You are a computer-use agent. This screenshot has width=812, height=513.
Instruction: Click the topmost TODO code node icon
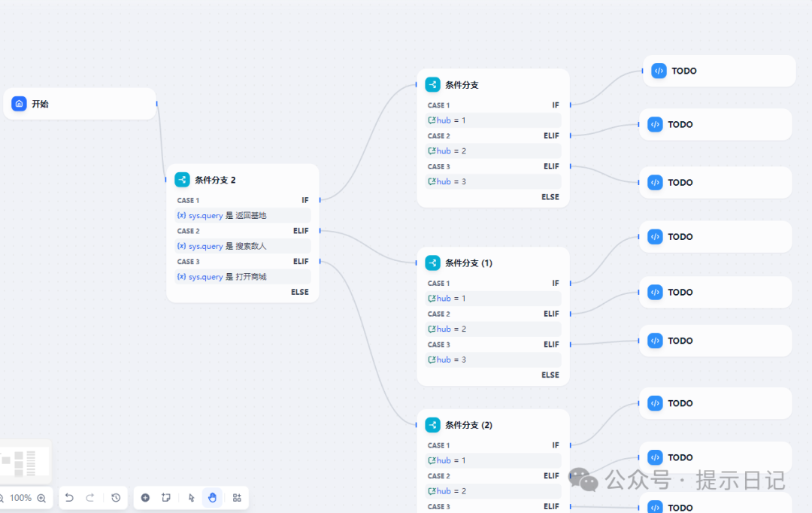point(659,71)
